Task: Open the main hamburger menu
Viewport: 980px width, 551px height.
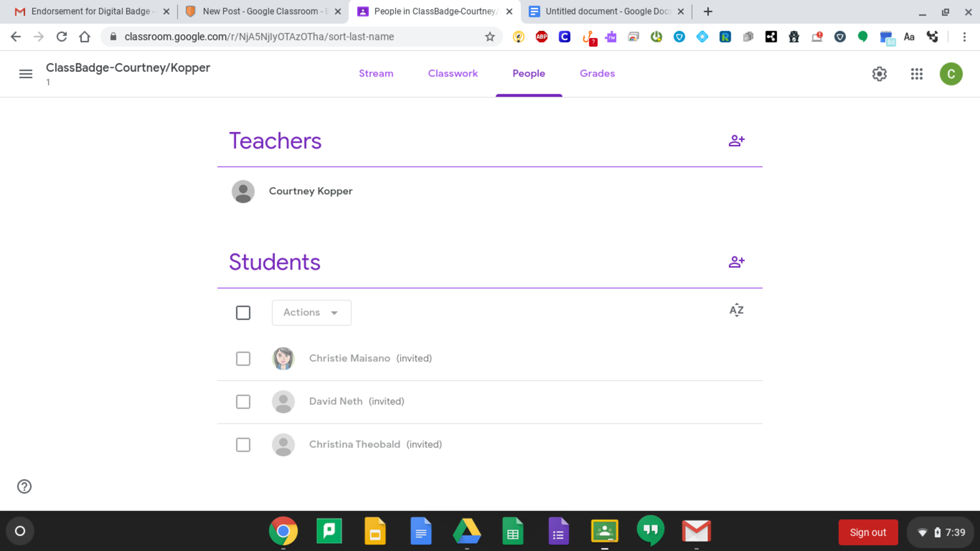Action: [26, 74]
